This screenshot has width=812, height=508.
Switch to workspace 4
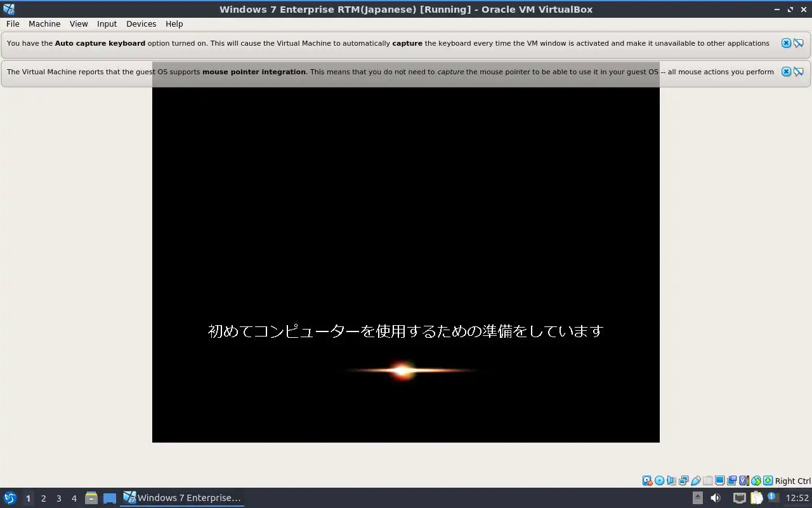(x=74, y=498)
